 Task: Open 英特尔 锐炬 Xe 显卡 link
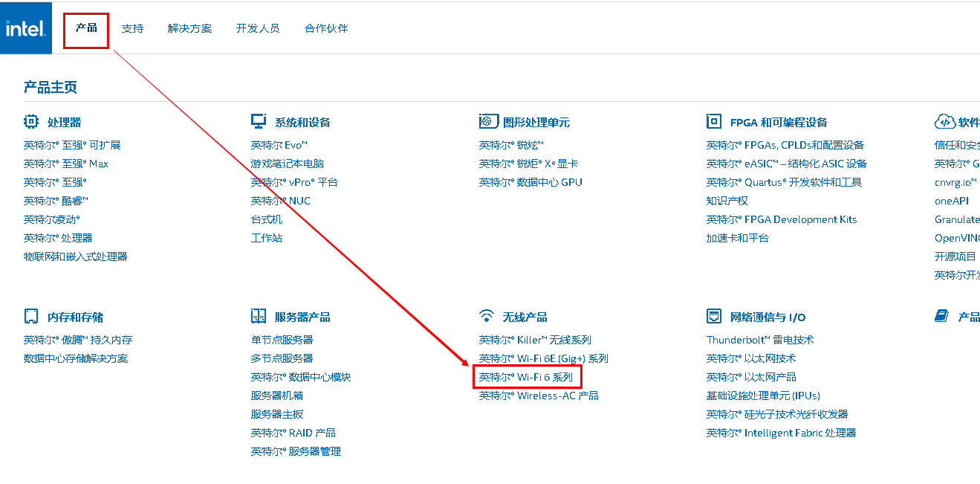[529, 164]
